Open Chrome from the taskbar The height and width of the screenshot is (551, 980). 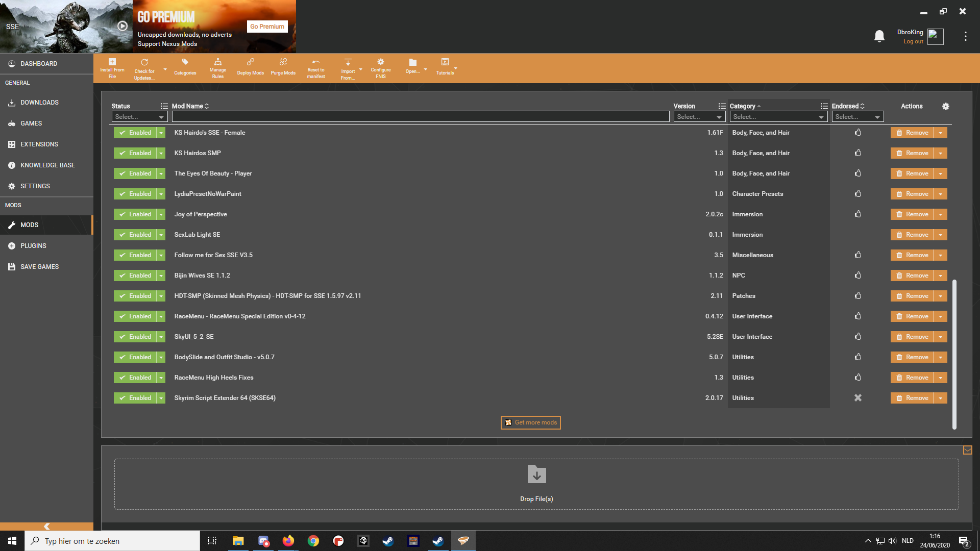point(313,541)
